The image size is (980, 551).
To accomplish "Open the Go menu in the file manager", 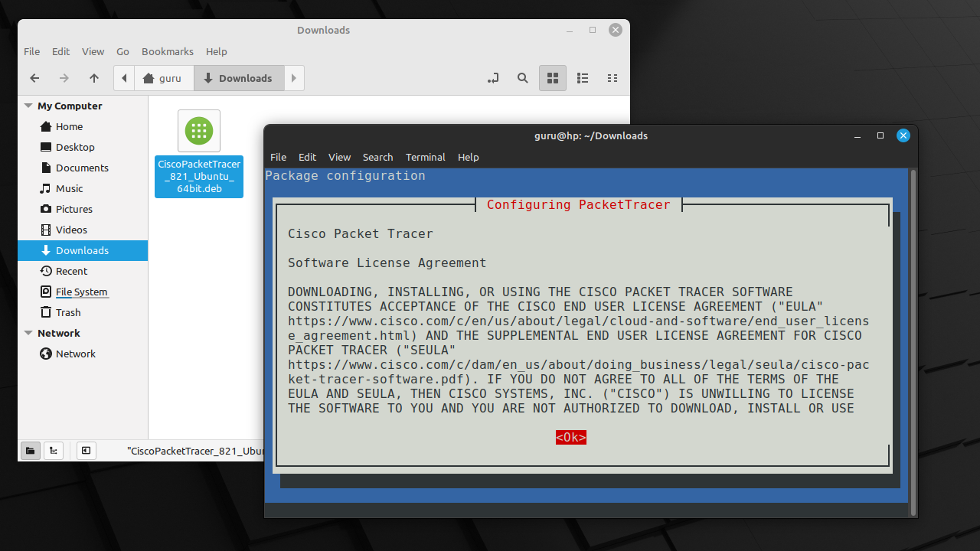I will (x=122, y=51).
